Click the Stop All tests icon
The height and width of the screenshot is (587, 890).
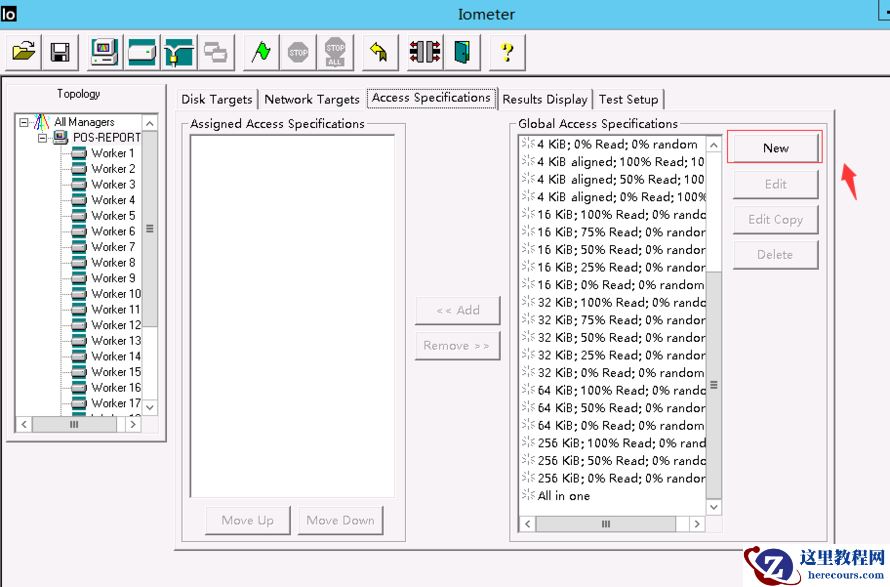pos(335,52)
